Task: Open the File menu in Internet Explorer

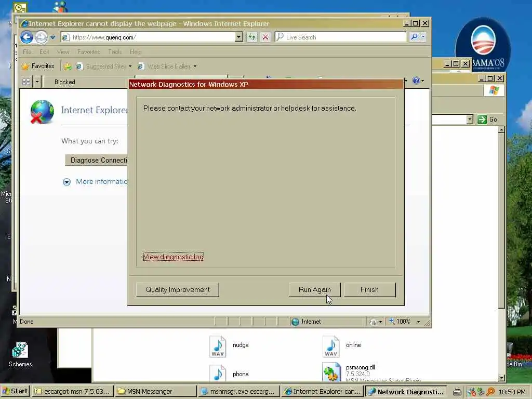Action: [27, 52]
